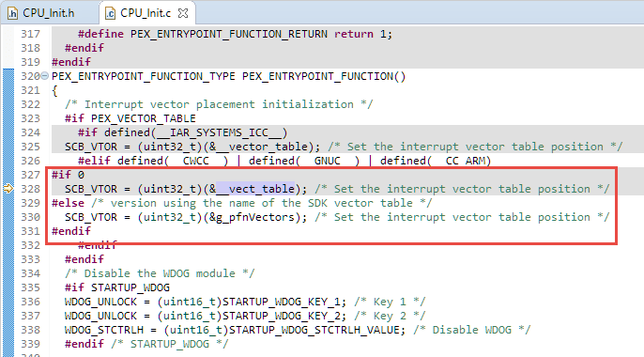Click the 'Disable the WDOG module' comment
Viewport: 644px width, 357px height.
[160, 273]
